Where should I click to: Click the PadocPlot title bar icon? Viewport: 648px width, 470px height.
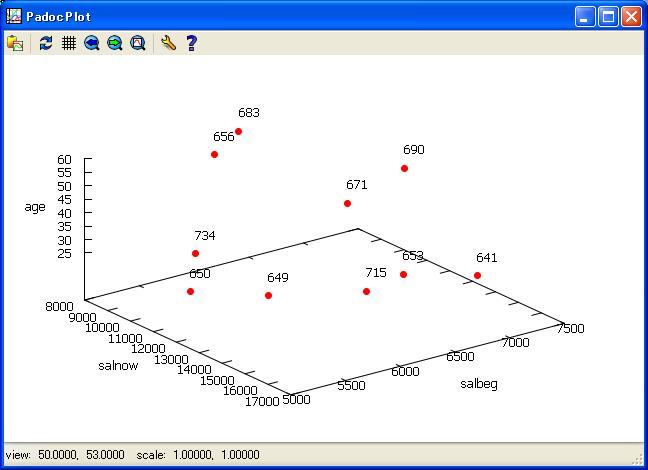12,16
